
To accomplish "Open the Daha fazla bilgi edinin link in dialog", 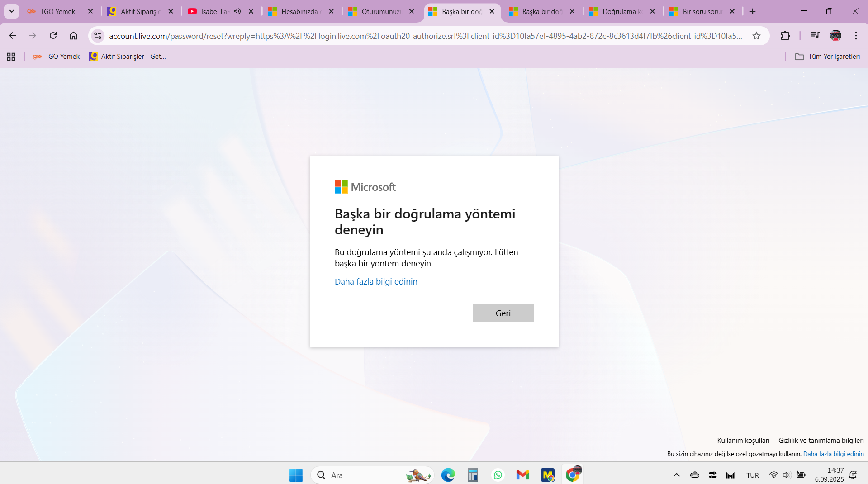I will [x=376, y=281].
